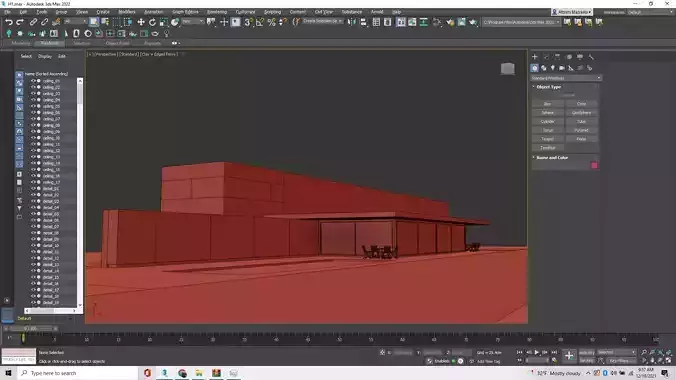Pick the Rectangular Selection Region tool
Screen dimensions: 676x380
coord(116,22)
